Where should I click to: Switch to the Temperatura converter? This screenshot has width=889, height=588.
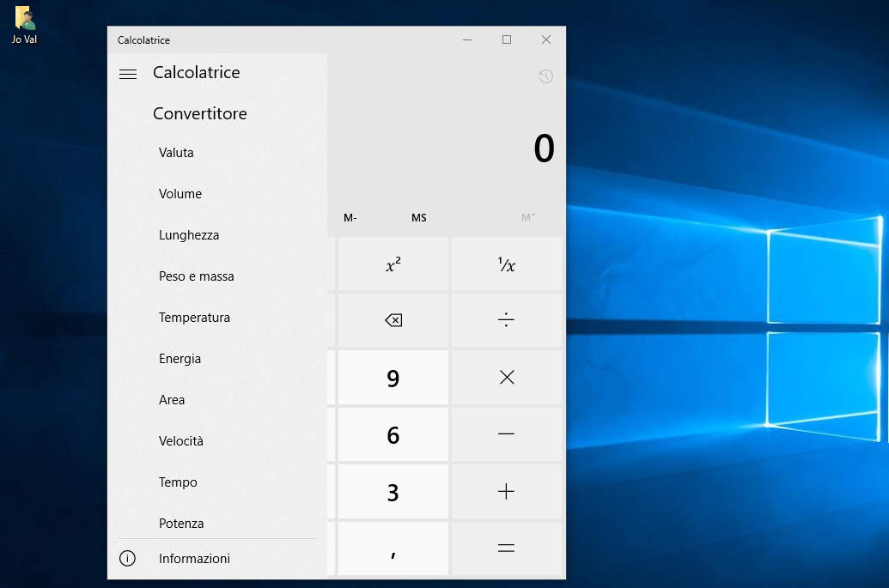point(194,317)
